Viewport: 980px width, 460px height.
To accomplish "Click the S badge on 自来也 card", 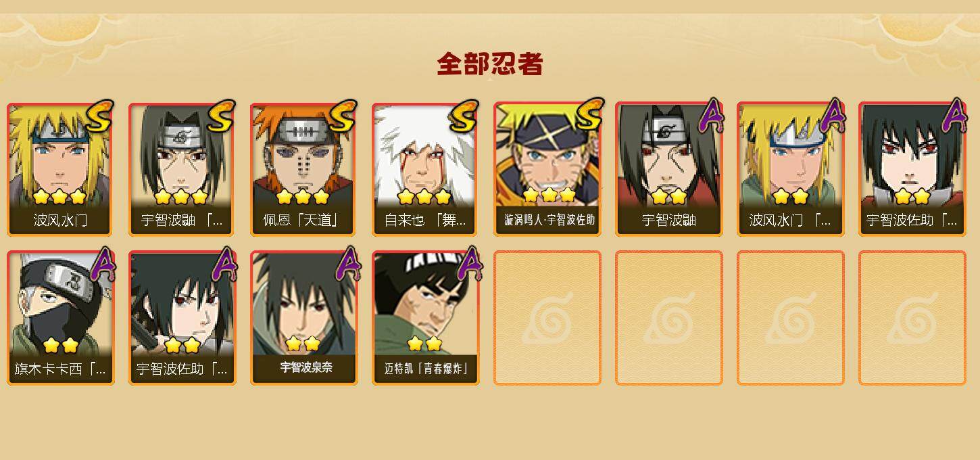I will pos(464,116).
